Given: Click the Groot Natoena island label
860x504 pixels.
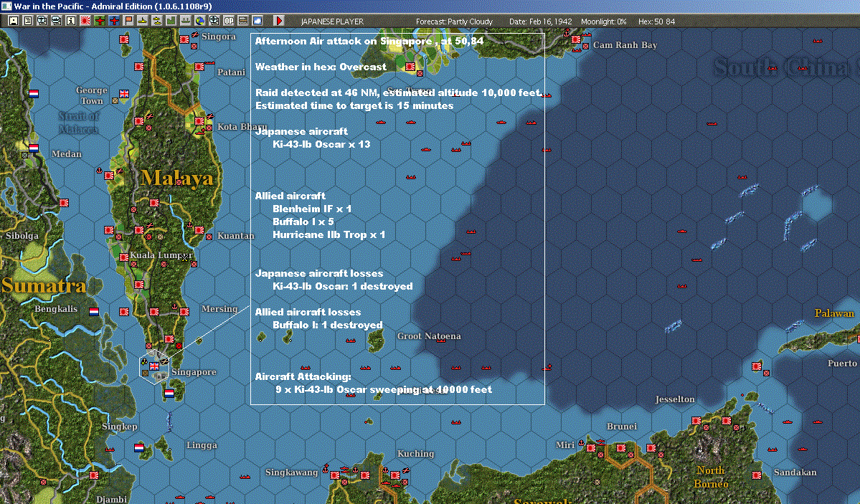Looking at the screenshot, I should (x=429, y=336).
